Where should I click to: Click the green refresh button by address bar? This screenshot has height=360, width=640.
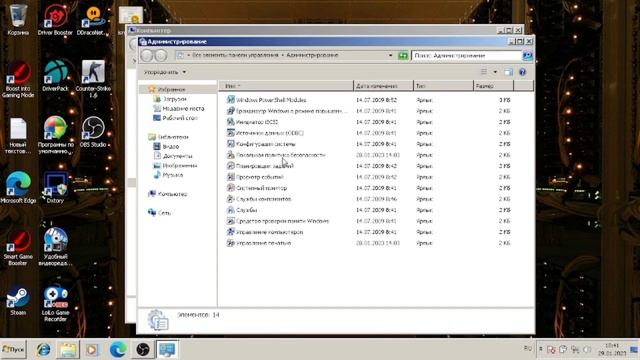point(403,55)
